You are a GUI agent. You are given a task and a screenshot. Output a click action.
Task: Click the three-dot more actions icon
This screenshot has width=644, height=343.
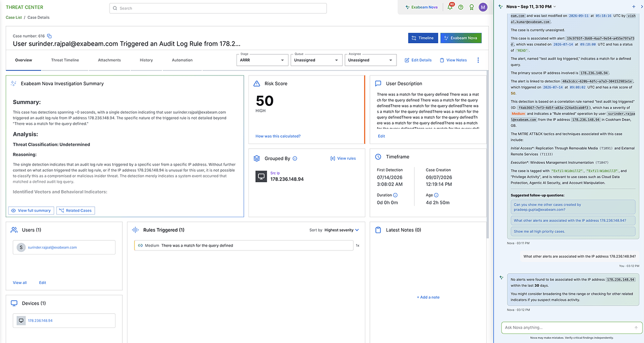[x=478, y=60]
